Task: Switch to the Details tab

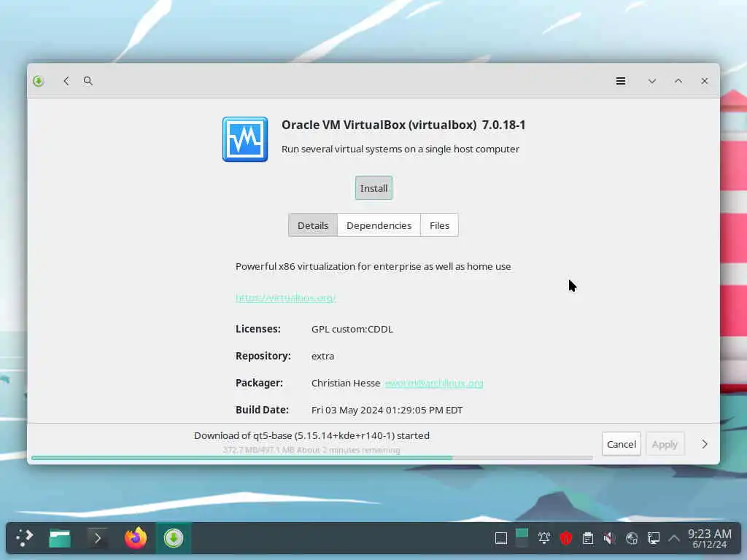Action: click(x=312, y=225)
